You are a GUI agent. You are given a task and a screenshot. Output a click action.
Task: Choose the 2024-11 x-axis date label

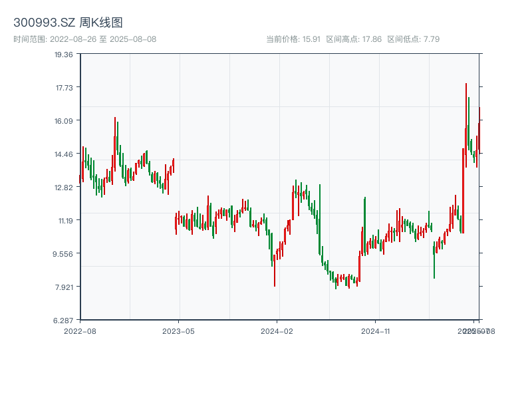click(375, 331)
